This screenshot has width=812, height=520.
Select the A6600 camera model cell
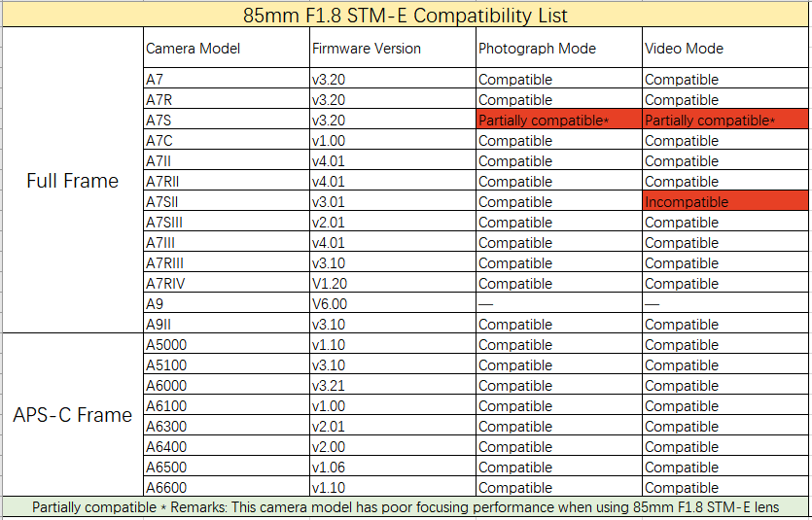pos(226,488)
